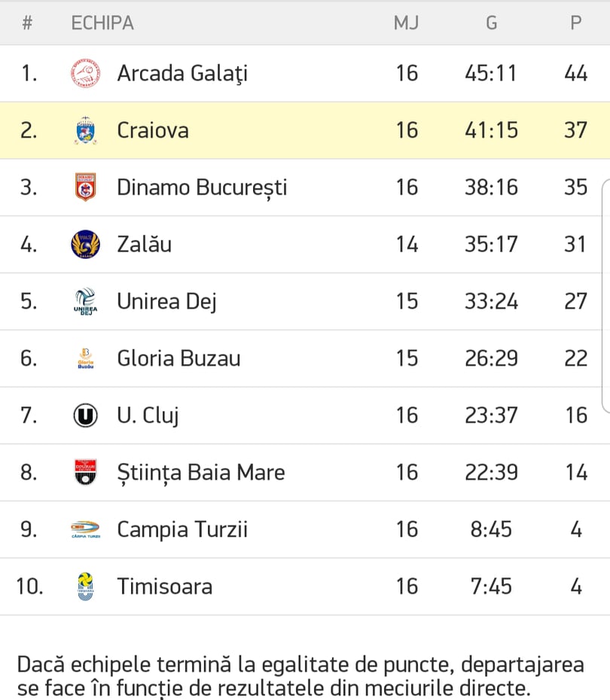Tap the Campia Turzii logo
The image size is (610, 700).
point(85,530)
